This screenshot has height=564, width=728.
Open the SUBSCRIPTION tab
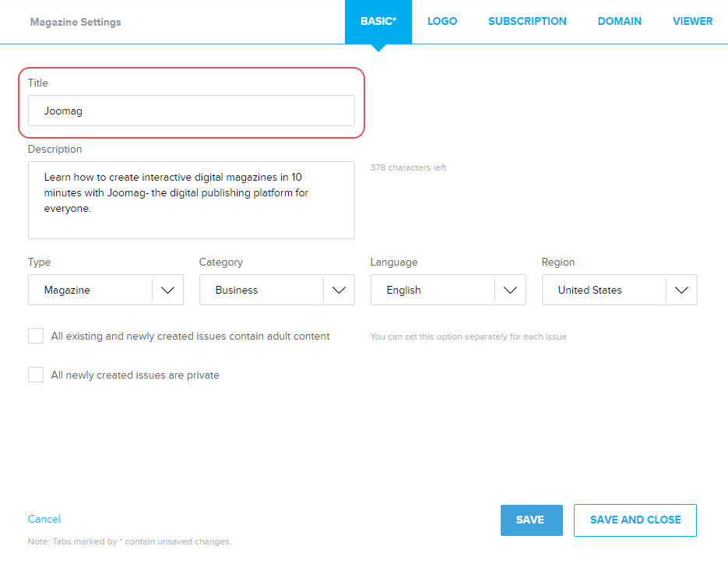[x=527, y=21]
